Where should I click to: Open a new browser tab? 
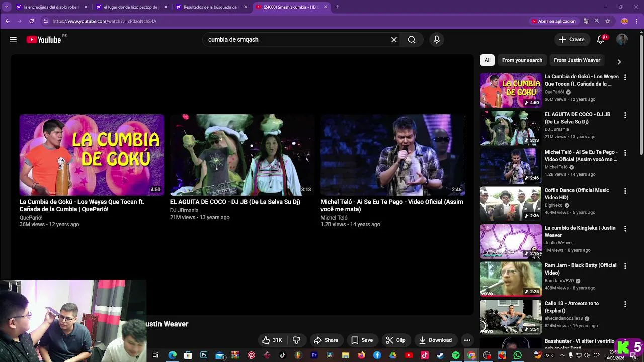coord(337,7)
